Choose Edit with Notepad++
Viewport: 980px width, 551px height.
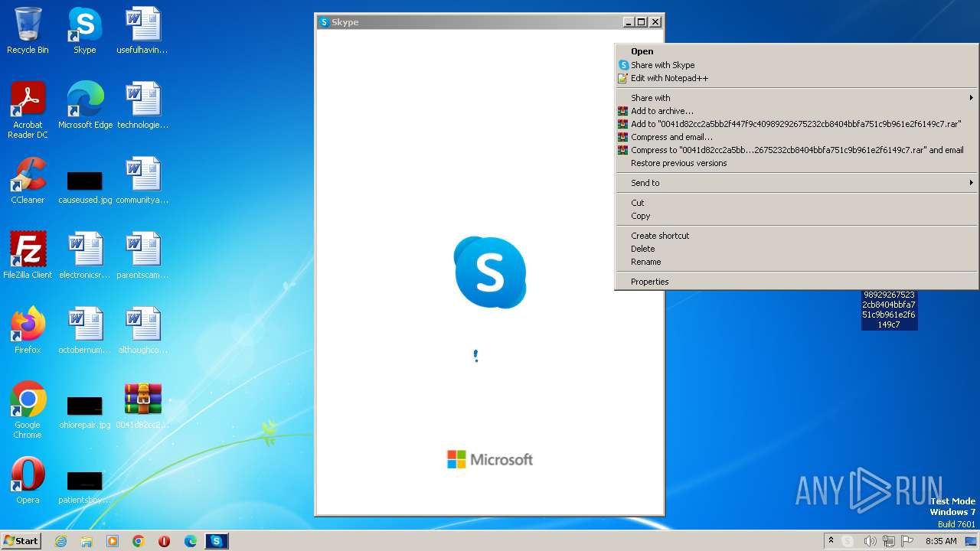coord(796,78)
